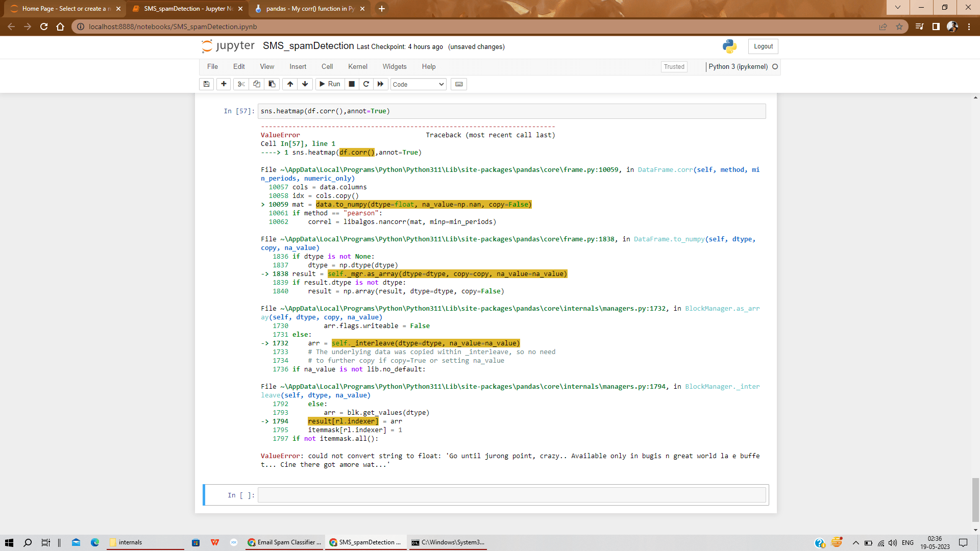This screenshot has width=980, height=551.
Task: Click the Trusted notebook indicator
Action: pyautogui.click(x=674, y=66)
